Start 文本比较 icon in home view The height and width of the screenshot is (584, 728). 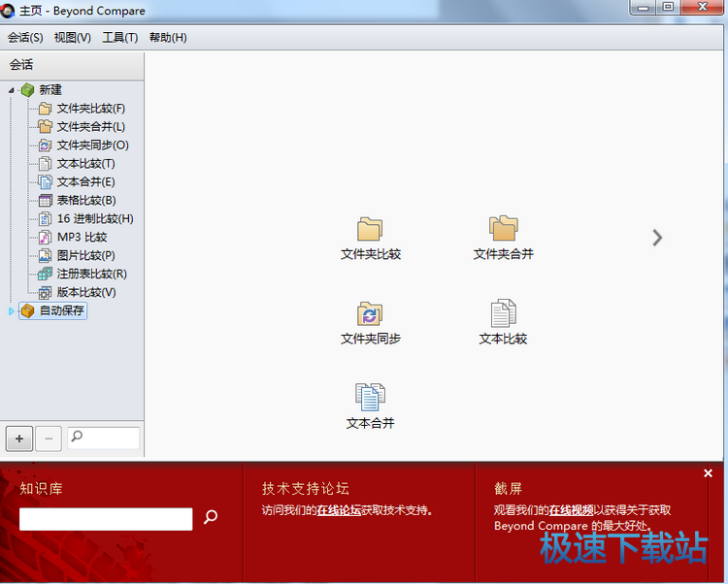(x=503, y=323)
